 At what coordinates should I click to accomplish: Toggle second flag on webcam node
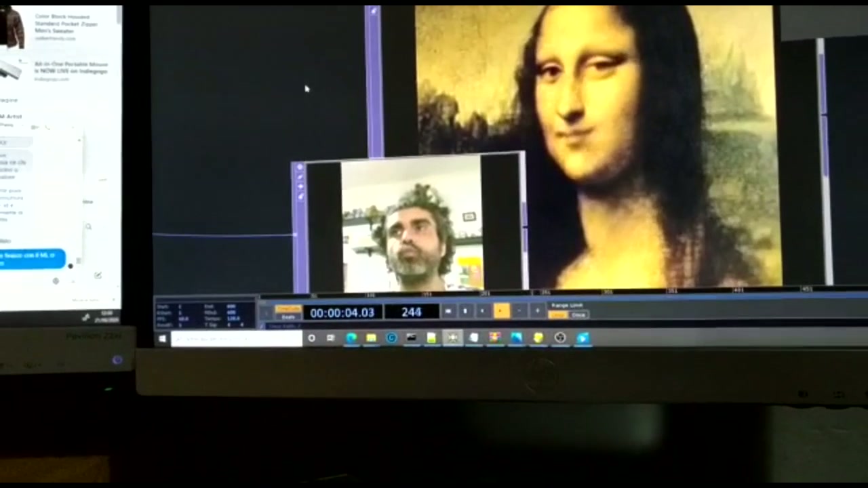pos(300,177)
